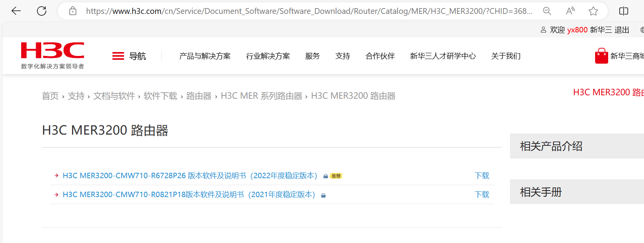
Task: Go to 软件下载 breadcrumb
Action: pos(160,96)
